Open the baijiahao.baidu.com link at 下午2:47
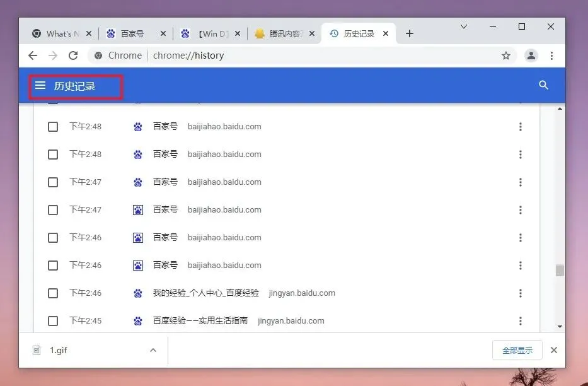588x386 pixels. click(224, 182)
